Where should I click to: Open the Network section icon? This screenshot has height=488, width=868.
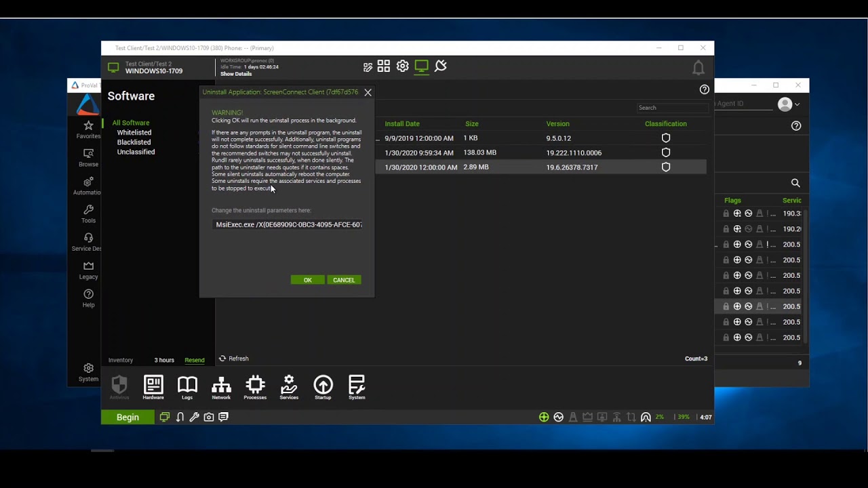221,387
